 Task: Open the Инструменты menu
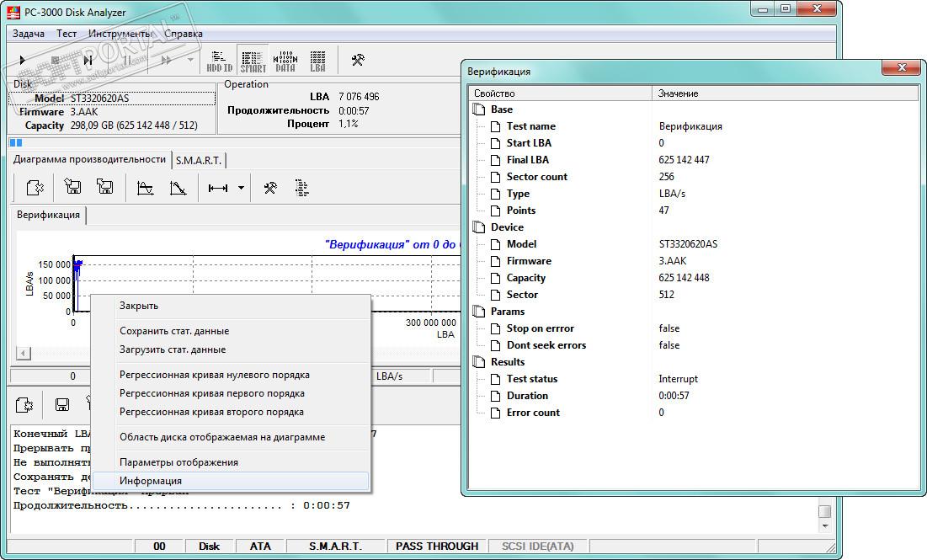[x=120, y=34]
